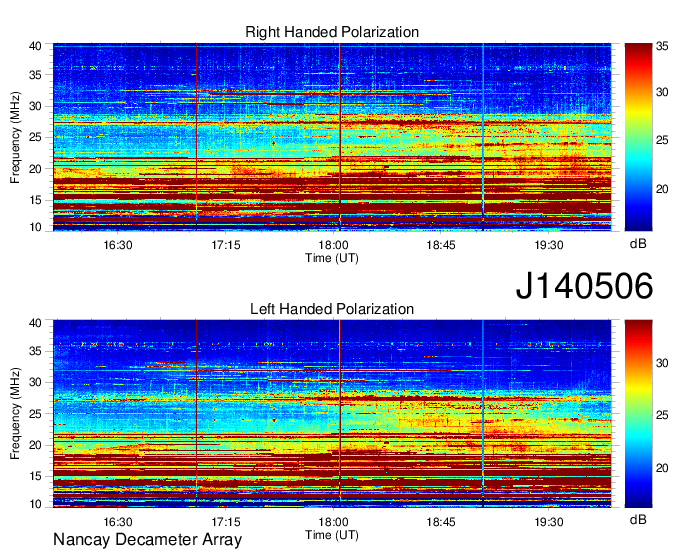
Task: Click the 15 MHz frequency tick of the Right Handed plot
Action: (35, 200)
